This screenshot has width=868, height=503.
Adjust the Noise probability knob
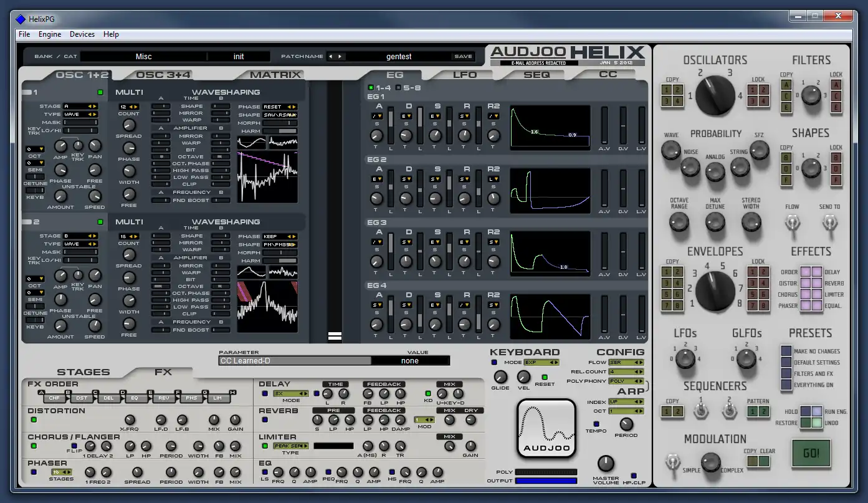(x=690, y=166)
